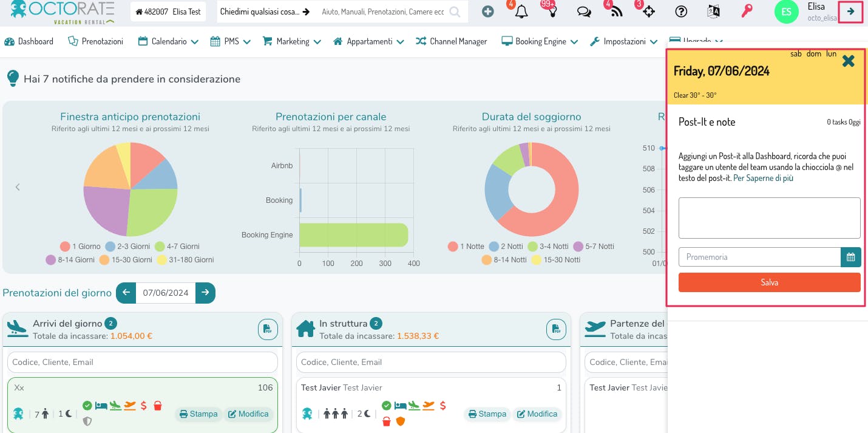Open the chat bubbles icon
Image resolution: width=868 pixels, height=433 pixels.
584,12
